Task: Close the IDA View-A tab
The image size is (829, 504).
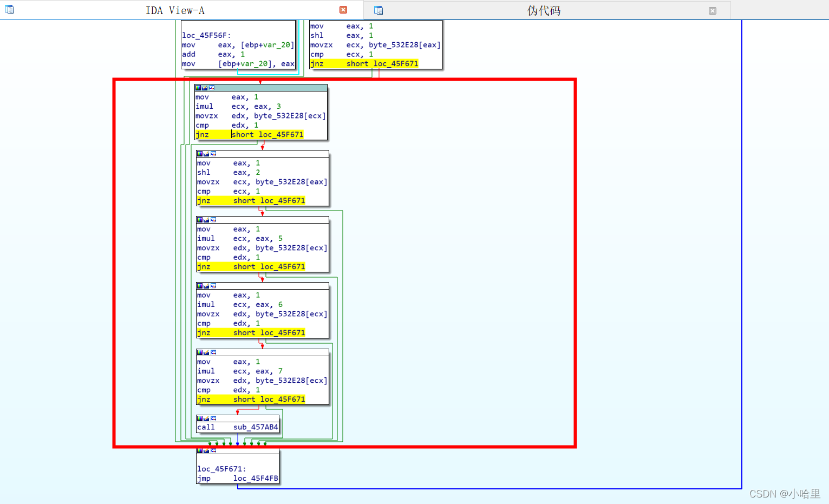Action: pyautogui.click(x=343, y=10)
